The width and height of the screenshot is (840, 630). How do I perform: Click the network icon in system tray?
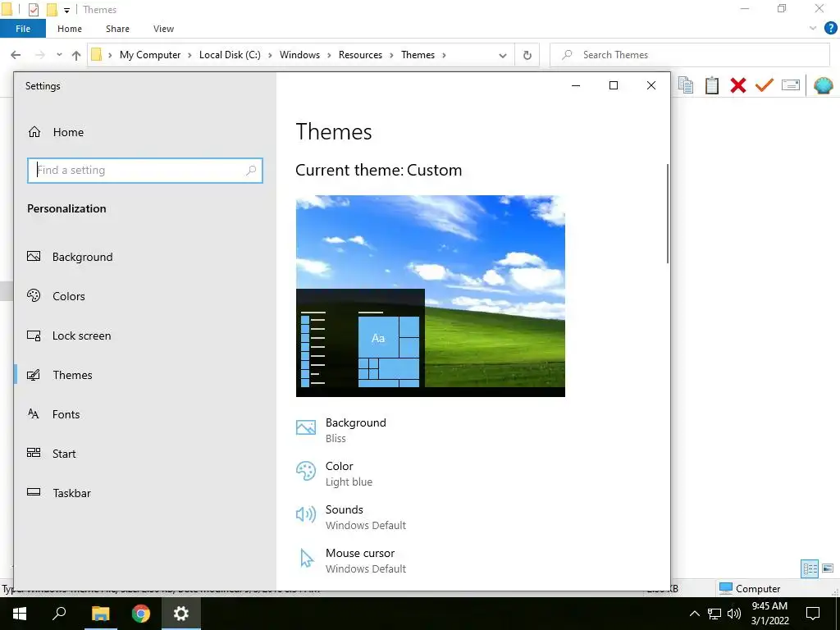[x=714, y=614]
